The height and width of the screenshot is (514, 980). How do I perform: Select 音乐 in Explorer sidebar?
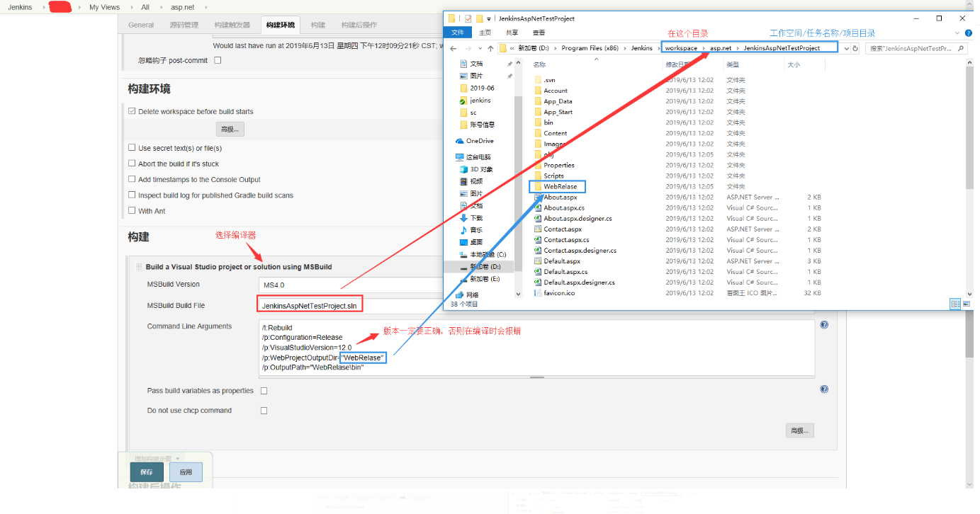471,230
